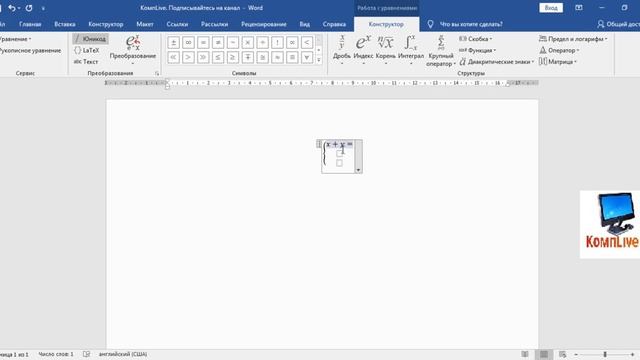
Task: Insert the equals sign symbol
Action: 203,42
